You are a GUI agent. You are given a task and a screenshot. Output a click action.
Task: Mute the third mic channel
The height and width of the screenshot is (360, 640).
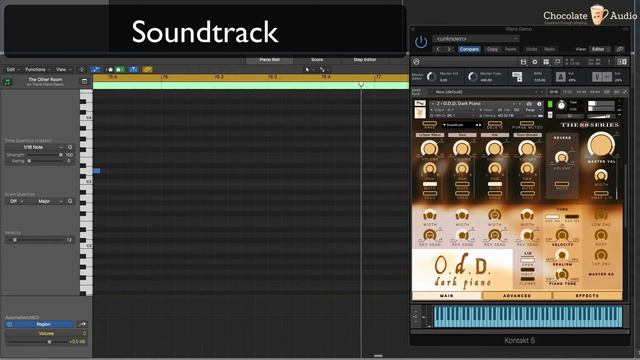point(495,185)
